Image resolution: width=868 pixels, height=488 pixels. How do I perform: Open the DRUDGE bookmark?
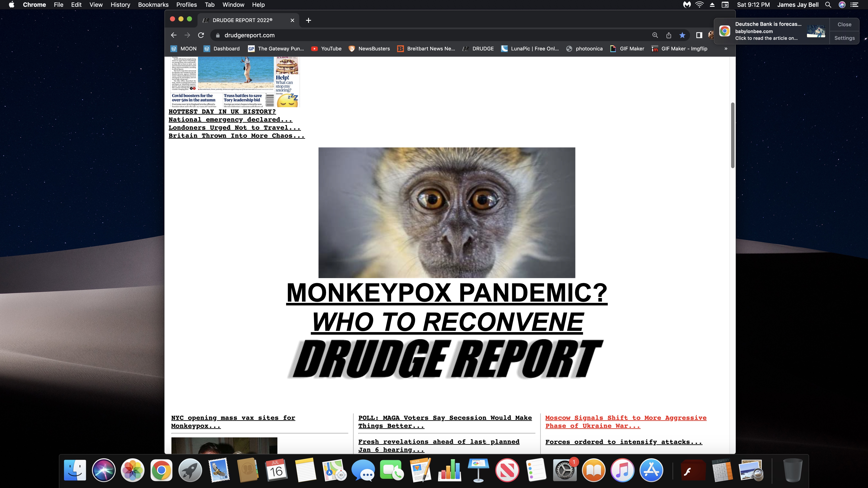(478, 49)
